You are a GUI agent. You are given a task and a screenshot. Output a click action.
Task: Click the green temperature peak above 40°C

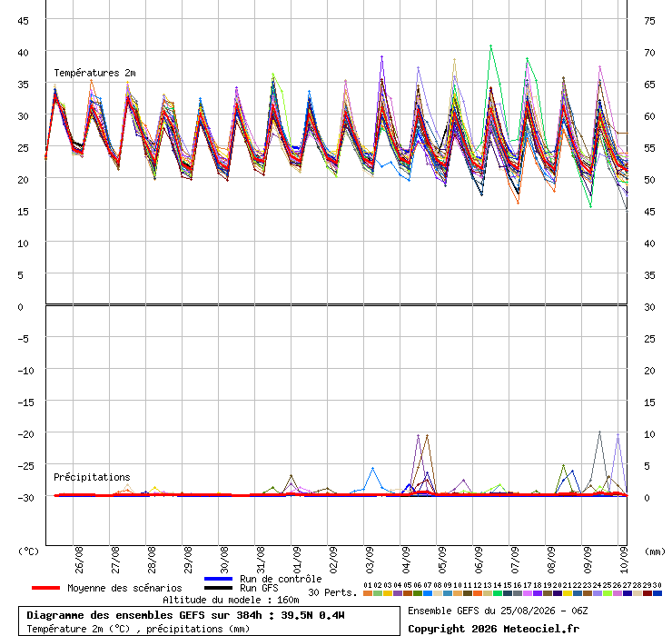[490, 45]
